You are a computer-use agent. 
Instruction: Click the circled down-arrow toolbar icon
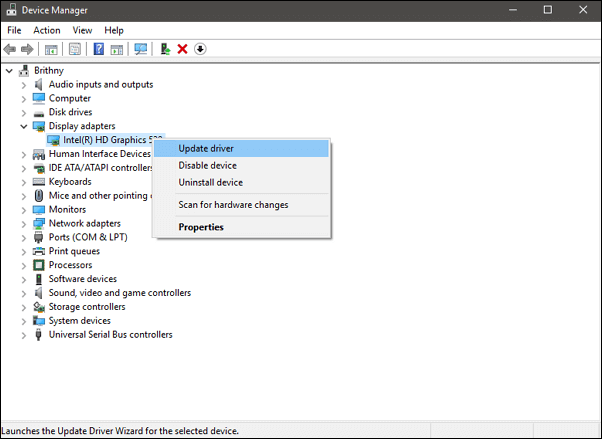coord(200,49)
